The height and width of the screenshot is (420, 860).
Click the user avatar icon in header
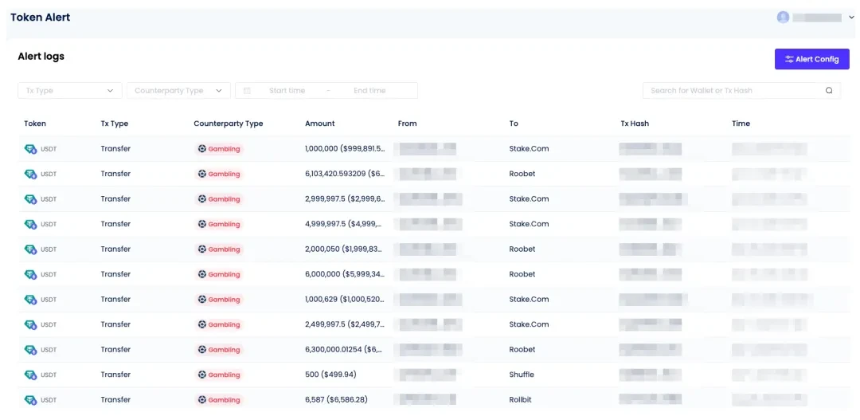(783, 17)
